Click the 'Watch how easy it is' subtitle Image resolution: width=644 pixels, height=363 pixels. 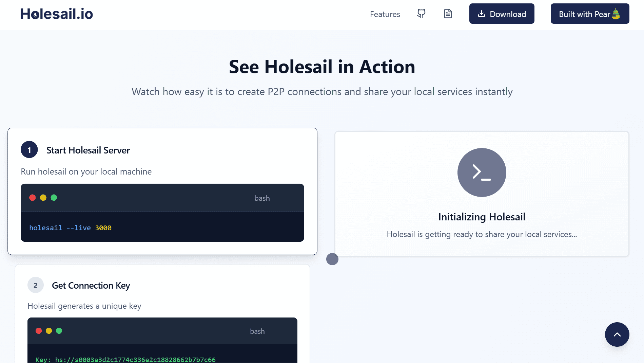[x=322, y=92]
